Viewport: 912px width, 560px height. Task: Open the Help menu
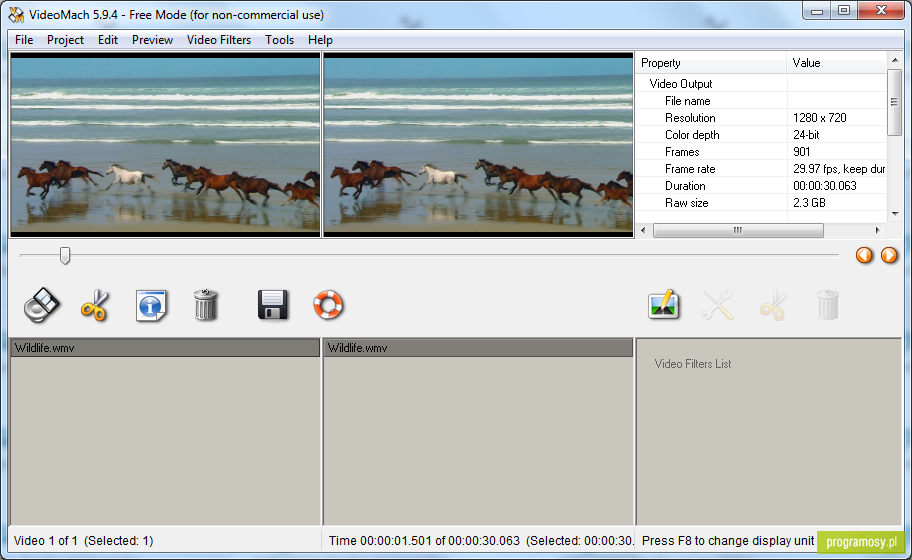pyautogui.click(x=320, y=40)
